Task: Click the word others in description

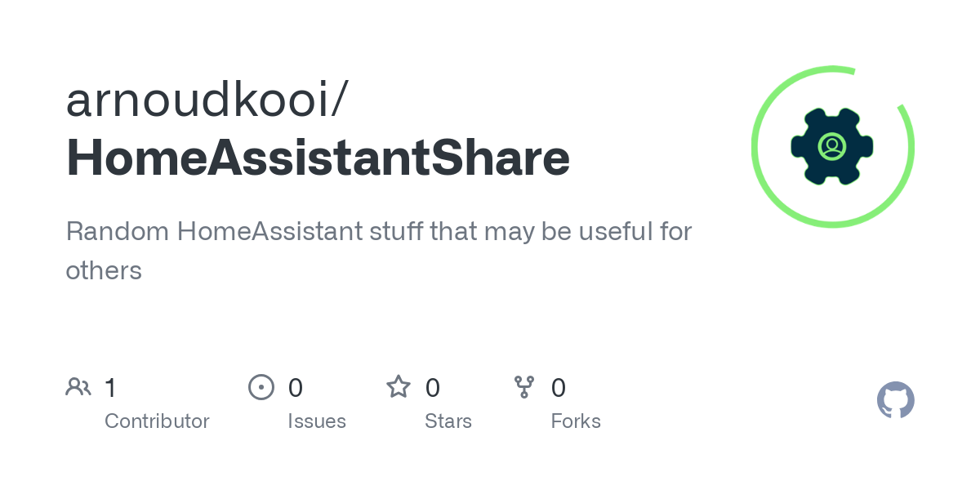Action: [104, 270]
